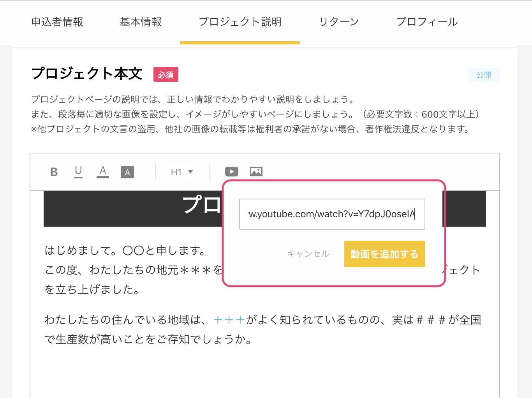Focus the YouTube URL input field

tap(332, 214)
